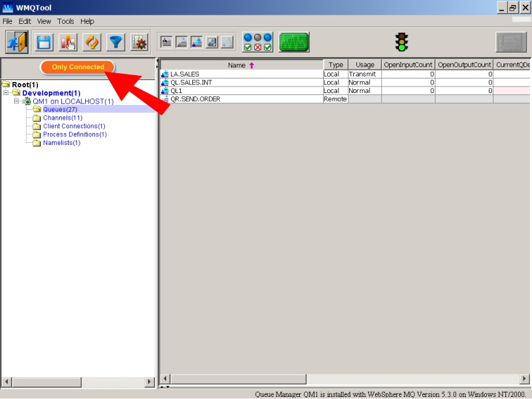Toggle the Only Connected filter button
This screenshot has width=532, height=399.
78,67
